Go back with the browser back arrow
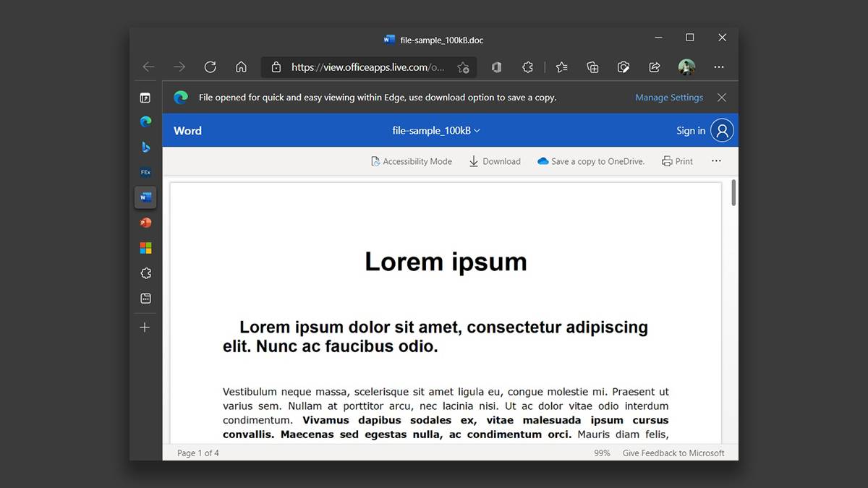The width and height of the screenshot is (868, 488). pos(148,67)
